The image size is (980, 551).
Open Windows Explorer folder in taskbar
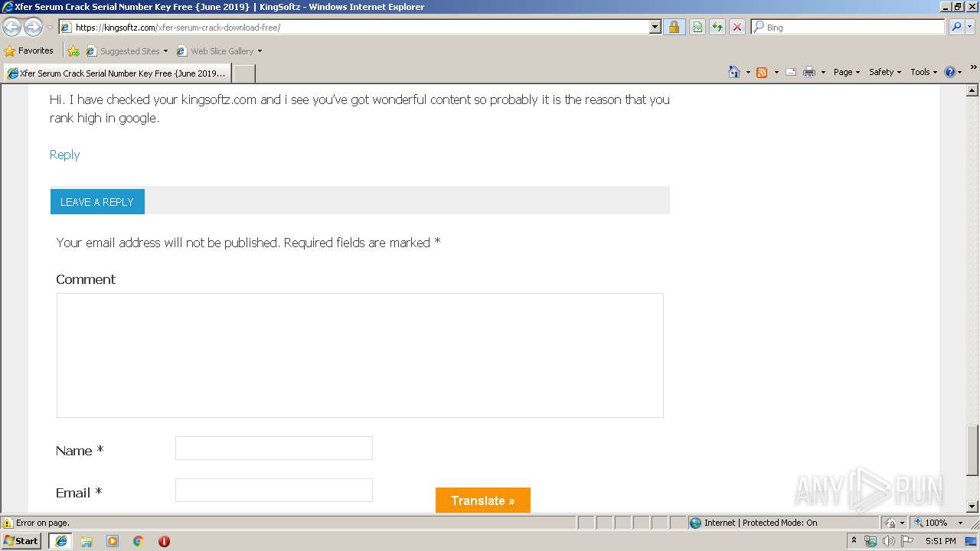(87, 541)
